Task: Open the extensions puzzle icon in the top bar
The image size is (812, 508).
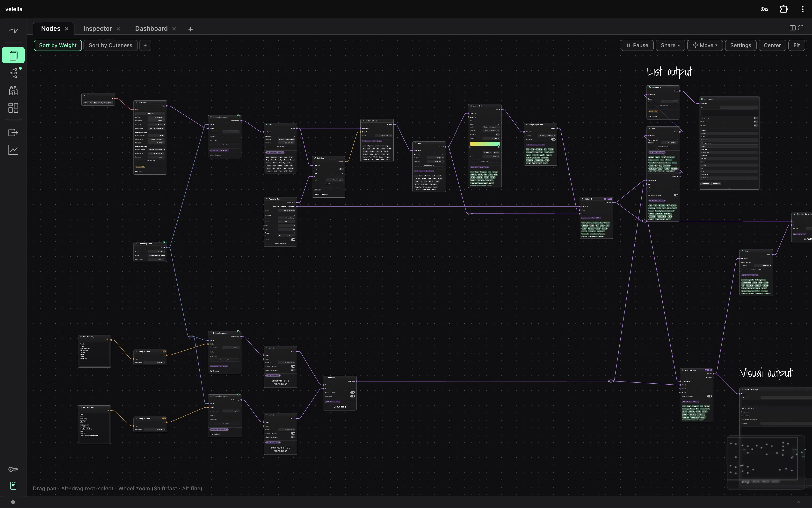Action: point(783,9)
